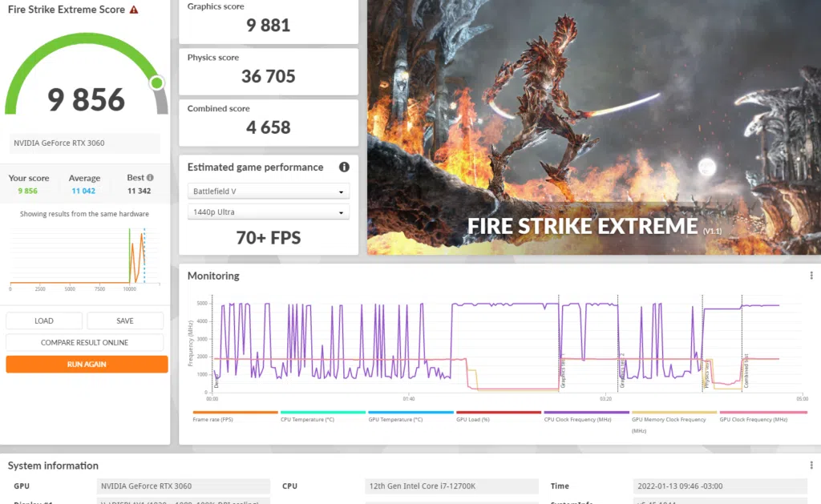Open the Estimated game performance info tooltip
Viewport: 821px width, 504px height.
(x=344, y=167)
